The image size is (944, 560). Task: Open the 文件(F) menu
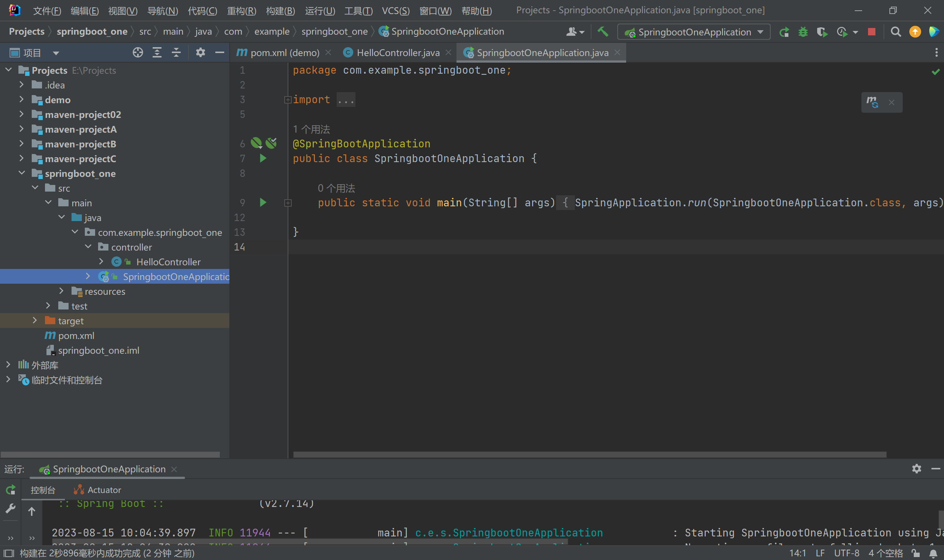pyautogui.click(x=47, y=11)
